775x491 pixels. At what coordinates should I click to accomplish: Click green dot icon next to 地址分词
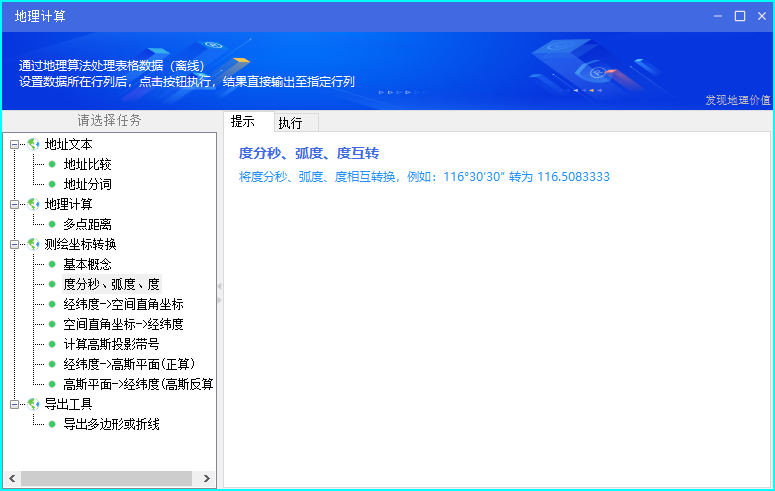tap(52, 184)
